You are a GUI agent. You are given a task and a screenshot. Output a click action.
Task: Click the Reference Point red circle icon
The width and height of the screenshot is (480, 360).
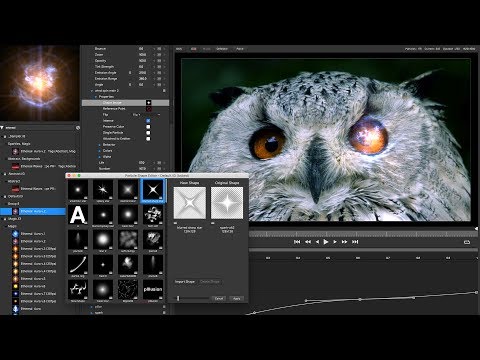(148, 109)
